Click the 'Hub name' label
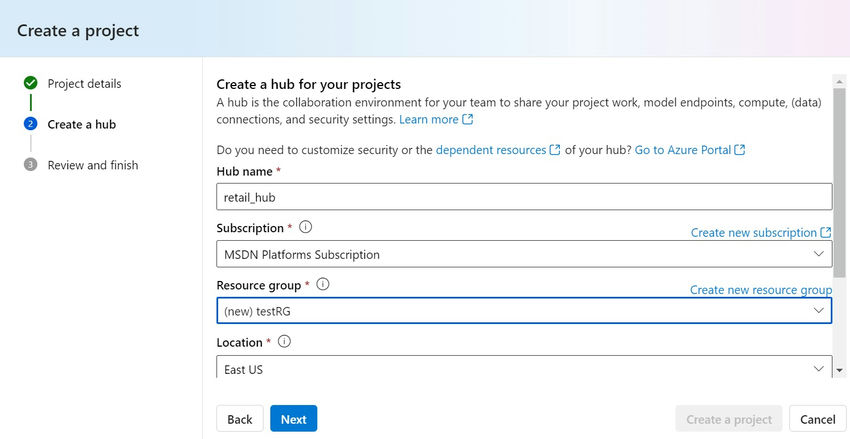The image size is (850, 439). (x=244, y=171)
